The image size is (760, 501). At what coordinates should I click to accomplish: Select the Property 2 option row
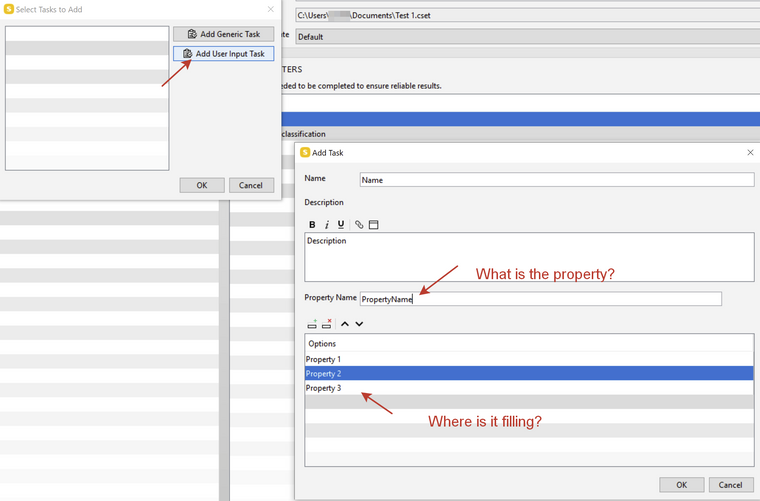click(x=529, y=374)
